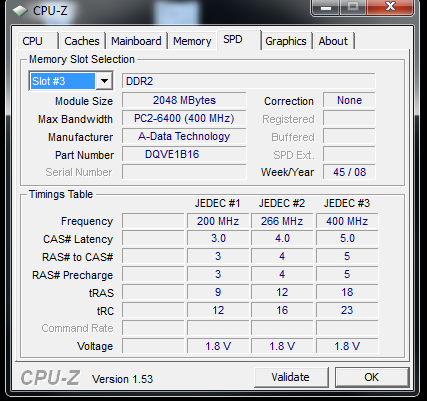
Task: Click the JEDEC #1 column header
Action: 217,203
